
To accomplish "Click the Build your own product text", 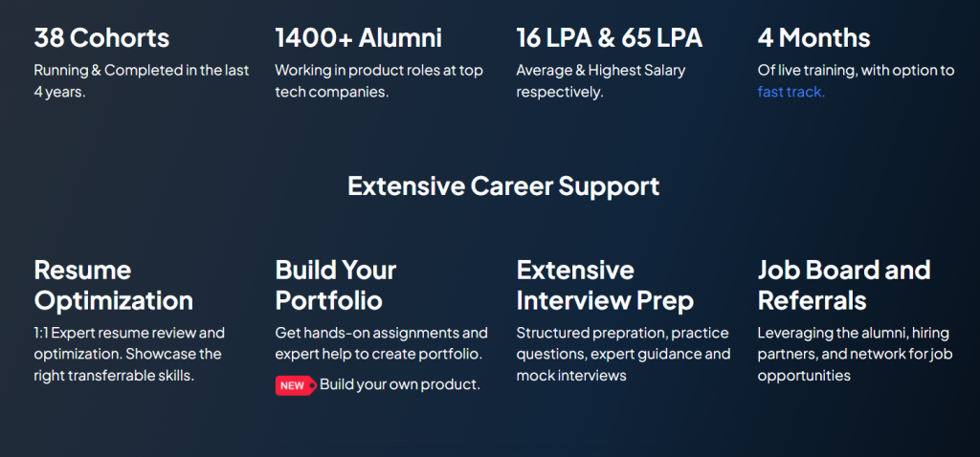I will click(x=400, y=384).
